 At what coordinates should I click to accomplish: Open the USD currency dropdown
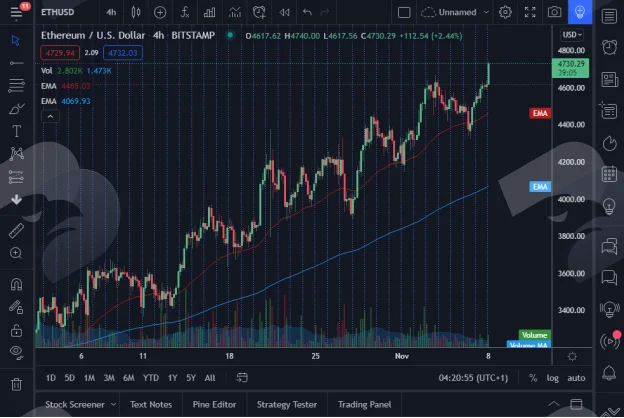(572, 35)
